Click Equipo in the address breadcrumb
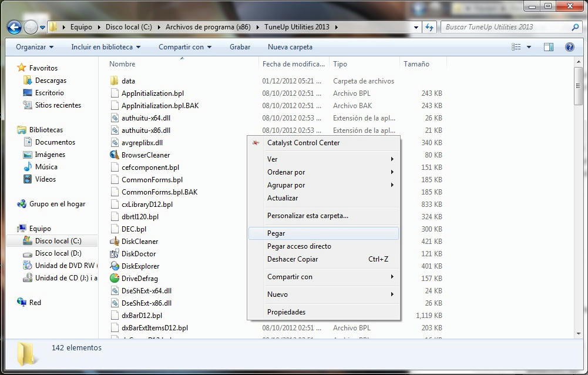588x375 pixels. (x=81, y=27)
